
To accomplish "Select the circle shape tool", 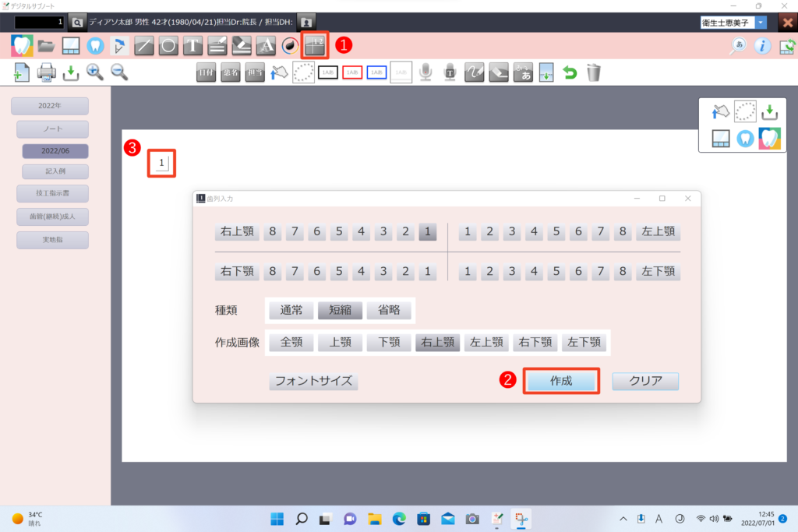I will 168,46.
